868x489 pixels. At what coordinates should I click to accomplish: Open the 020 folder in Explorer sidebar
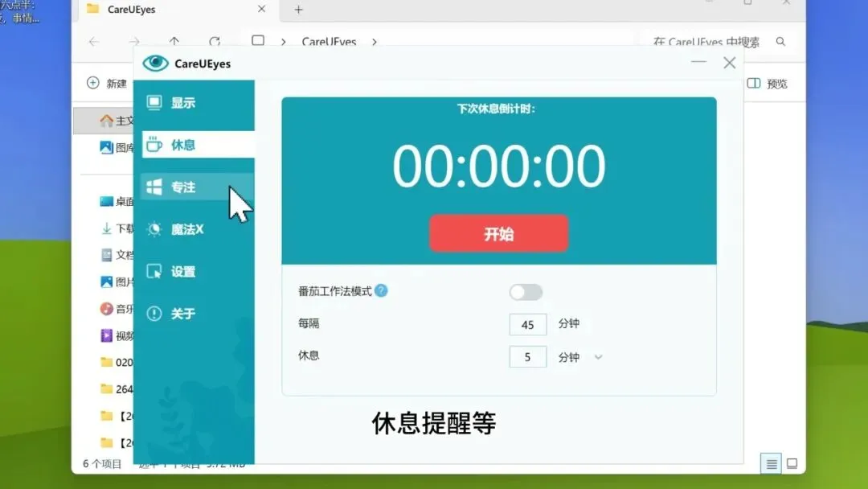pos(117,362)
